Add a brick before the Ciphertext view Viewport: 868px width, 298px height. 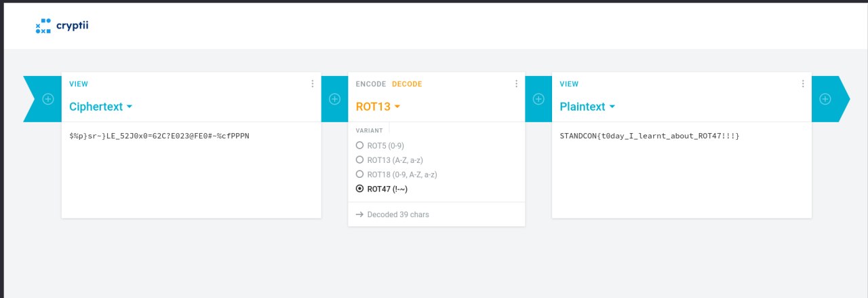point(48,99)
